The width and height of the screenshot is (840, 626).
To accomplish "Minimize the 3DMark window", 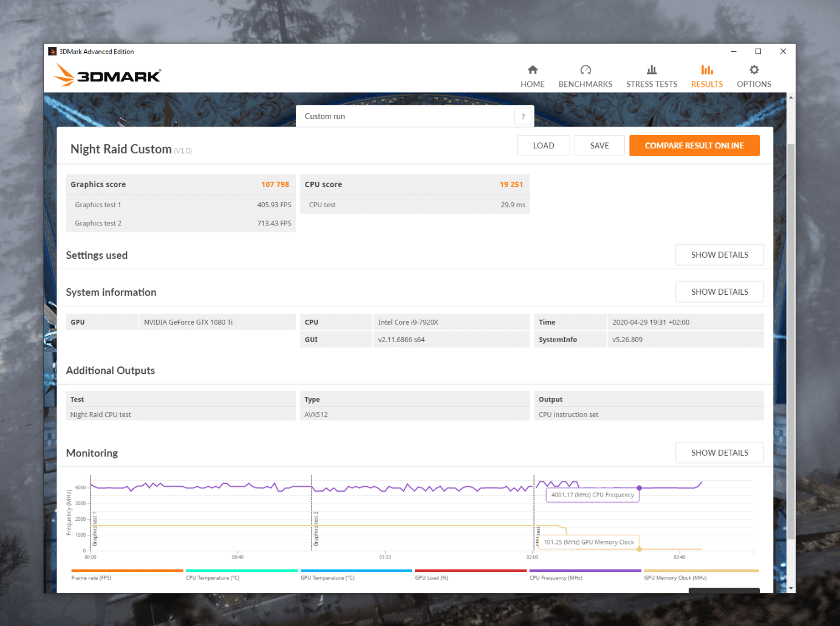I will pos(734,52).
